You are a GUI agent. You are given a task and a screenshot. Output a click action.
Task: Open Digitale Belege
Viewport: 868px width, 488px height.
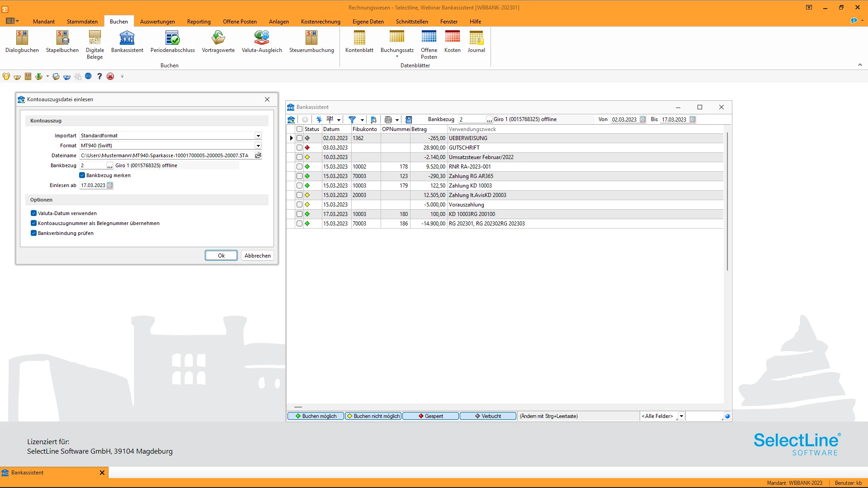tap(95, 45)
